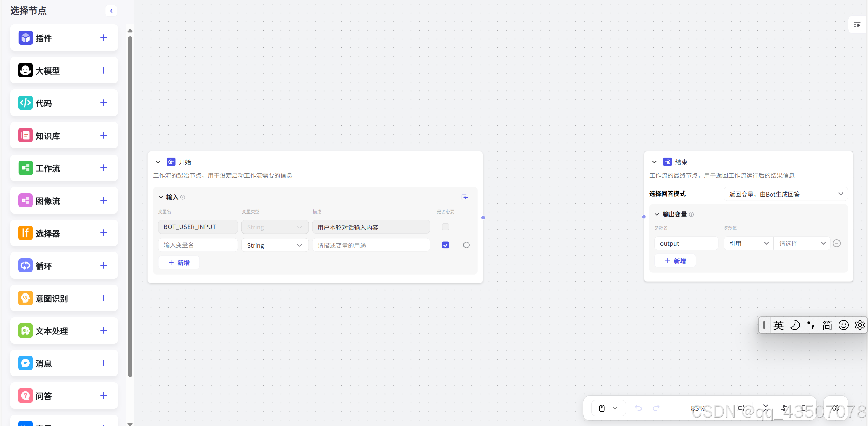Collapse the 输出变量 section
Screen dimensions: 868x426
tap(657, 214)
